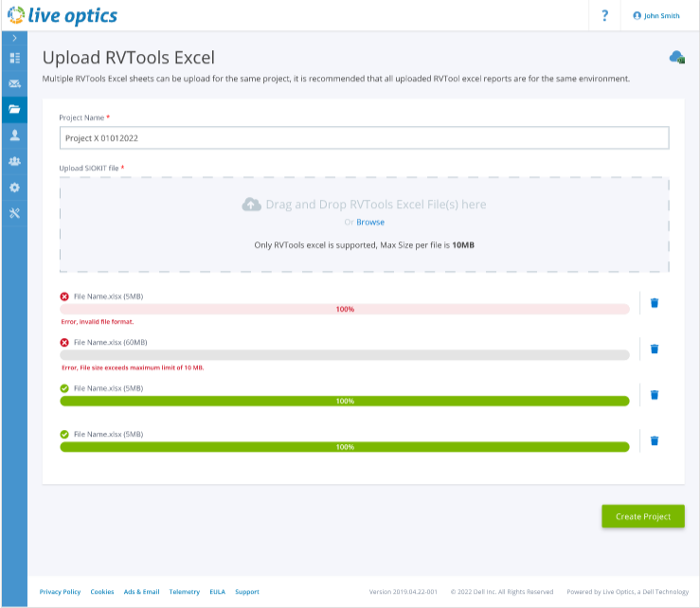Open the user group icon in sidebar
Image resolution: width=700 pixels, height=608 pixels.
pyautogui.click(x=14, y=161)
